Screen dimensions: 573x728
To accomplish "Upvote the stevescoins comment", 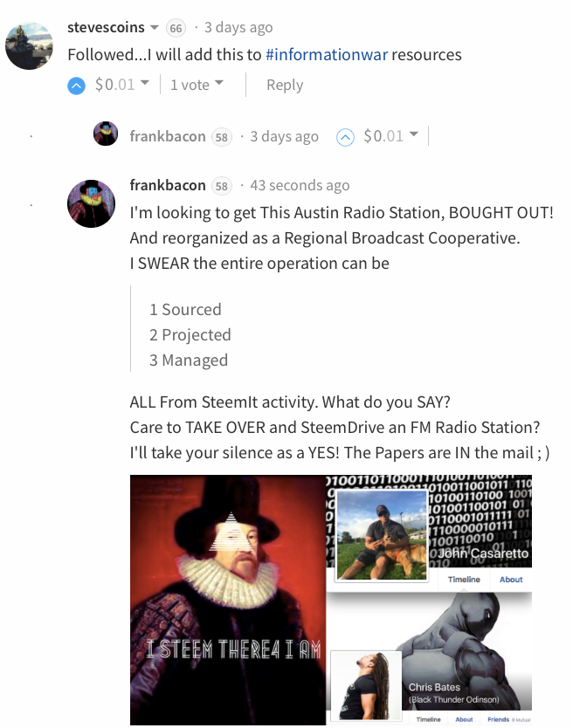I will point(76,86).
